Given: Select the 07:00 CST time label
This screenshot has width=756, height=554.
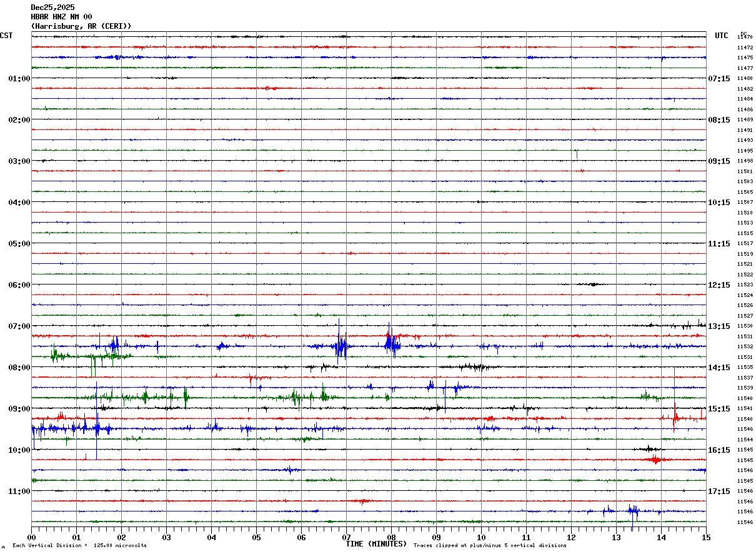Looking at the screenshot, I should [x=19, y=326].
